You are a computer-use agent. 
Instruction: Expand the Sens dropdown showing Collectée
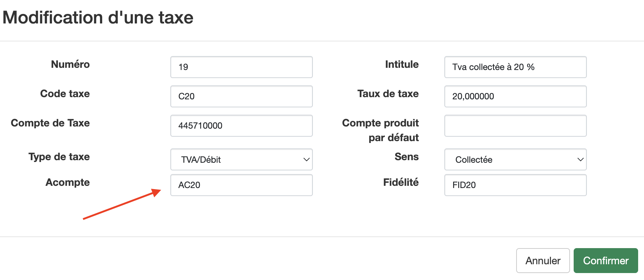click(515, 159)
